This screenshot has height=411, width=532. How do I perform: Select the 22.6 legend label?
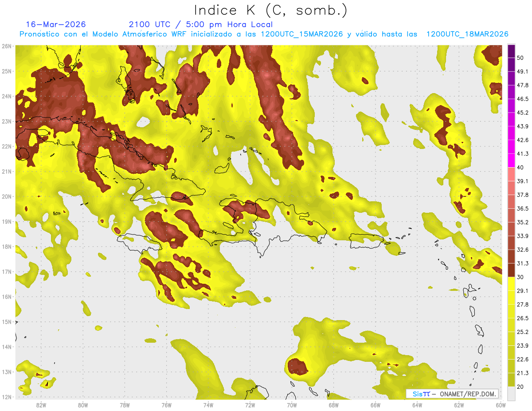(x=523, y=360)
